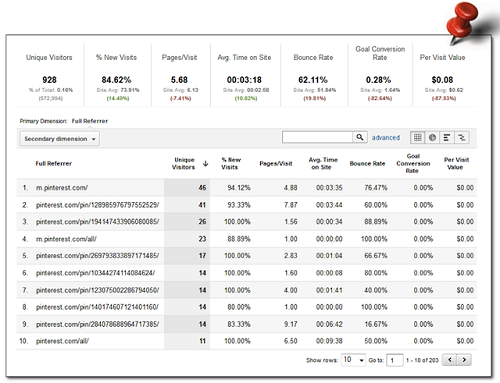Sort by Bounce Rate column header
500x383 pixels.
coord(367,163)
